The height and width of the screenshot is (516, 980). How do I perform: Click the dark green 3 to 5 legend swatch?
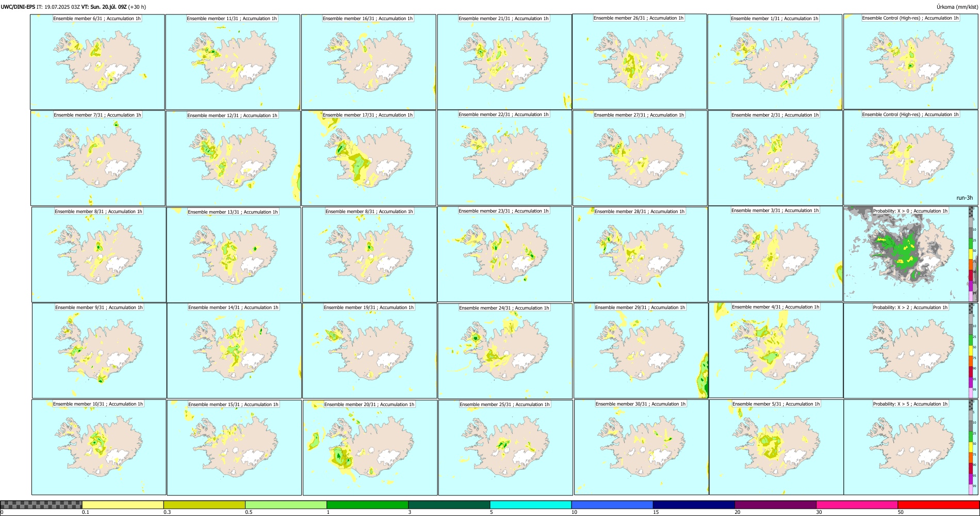pos(449,505)
